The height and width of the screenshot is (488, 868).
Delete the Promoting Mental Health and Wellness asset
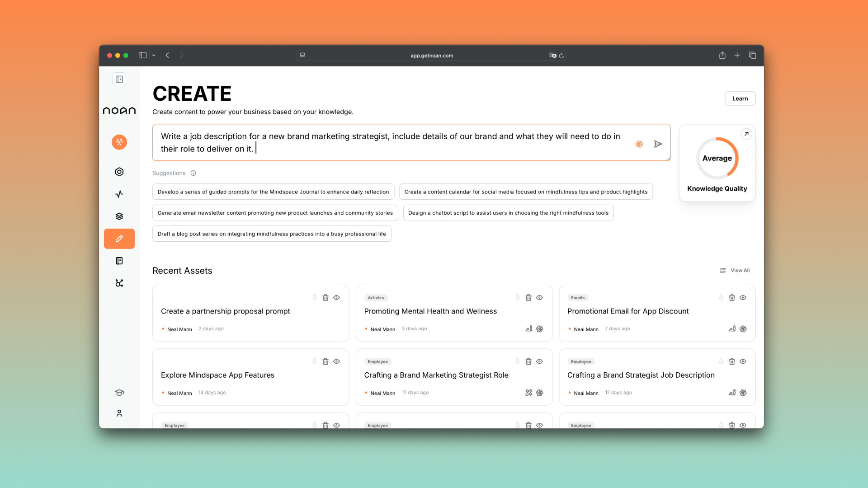coord(528,297)
